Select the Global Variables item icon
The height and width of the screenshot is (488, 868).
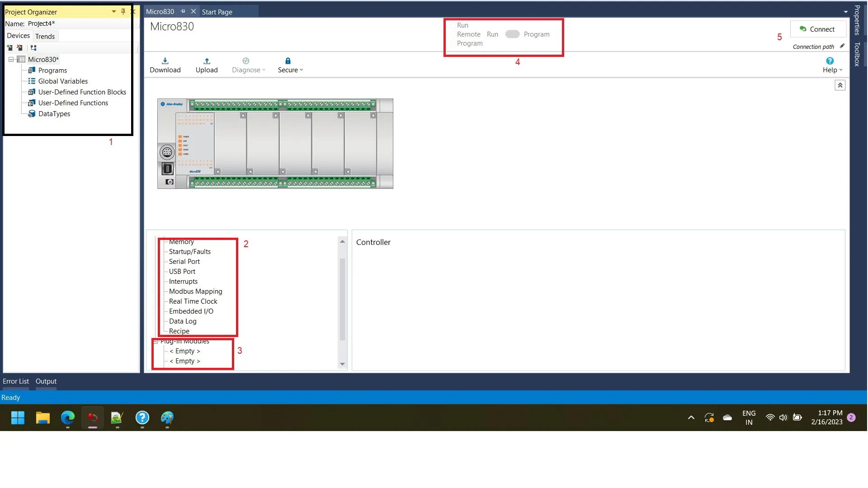[31, 81]
